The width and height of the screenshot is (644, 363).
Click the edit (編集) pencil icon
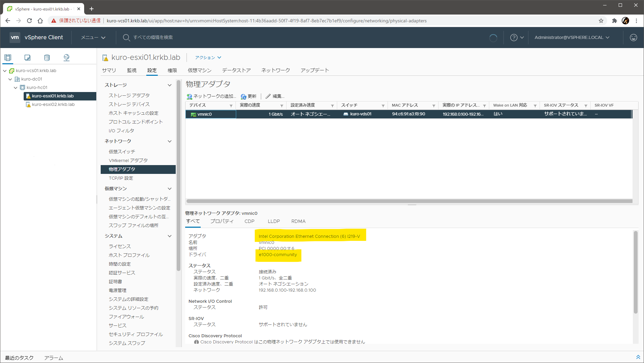point(268,96)
